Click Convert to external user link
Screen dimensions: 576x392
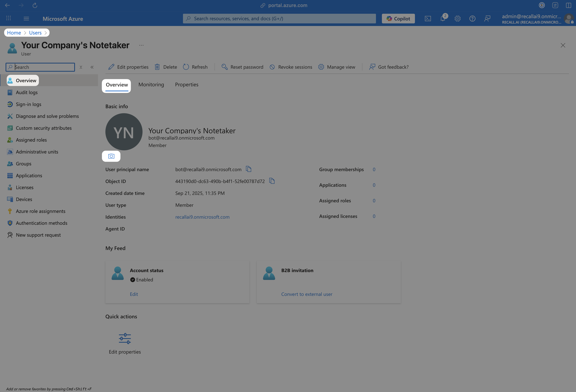[x=307, y=294]
